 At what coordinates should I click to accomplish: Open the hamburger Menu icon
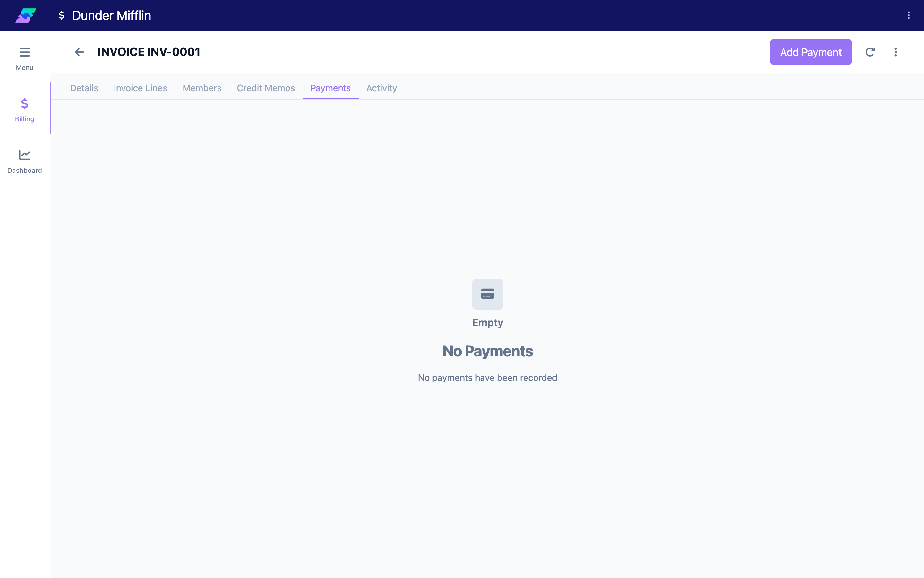(x=24, y=52)
